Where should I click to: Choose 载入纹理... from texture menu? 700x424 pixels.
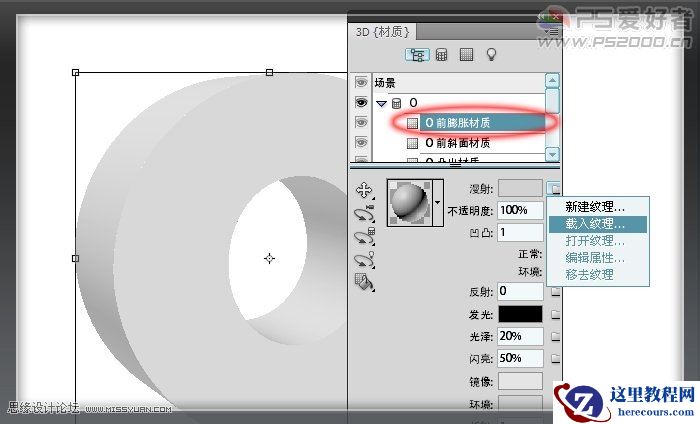(x=597, y=224)
